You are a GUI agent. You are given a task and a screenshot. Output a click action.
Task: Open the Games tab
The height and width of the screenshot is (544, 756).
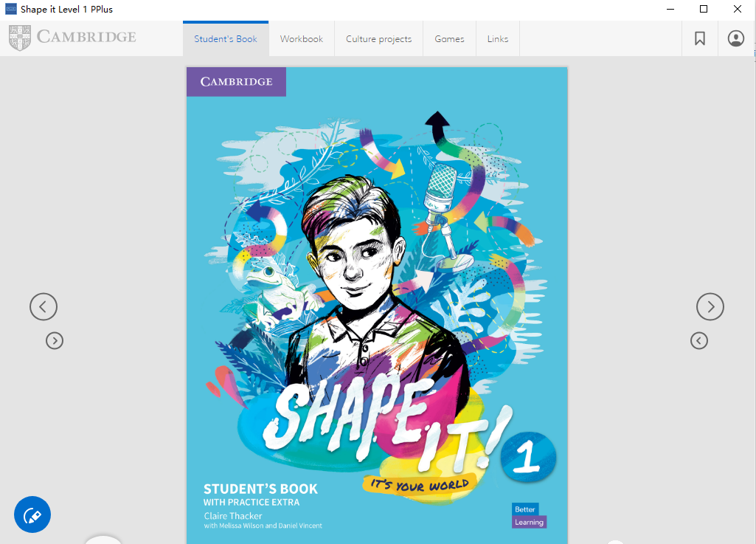coord(449,39)
